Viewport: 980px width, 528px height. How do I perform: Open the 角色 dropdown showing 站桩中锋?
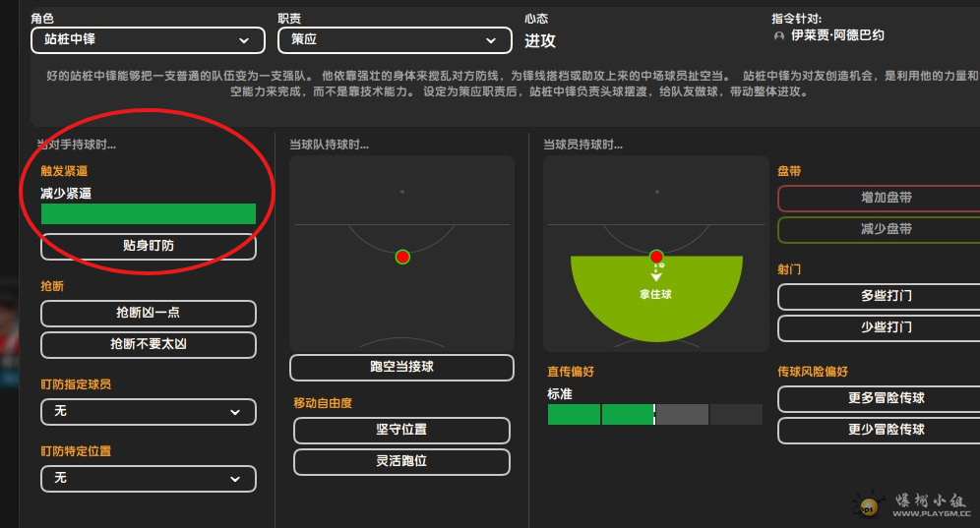click(149, 40)
